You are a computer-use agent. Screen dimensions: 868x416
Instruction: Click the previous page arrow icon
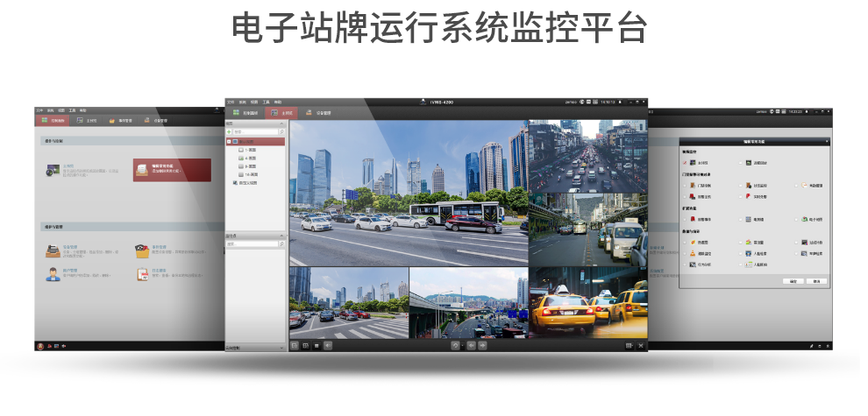(x=472, y=346)
